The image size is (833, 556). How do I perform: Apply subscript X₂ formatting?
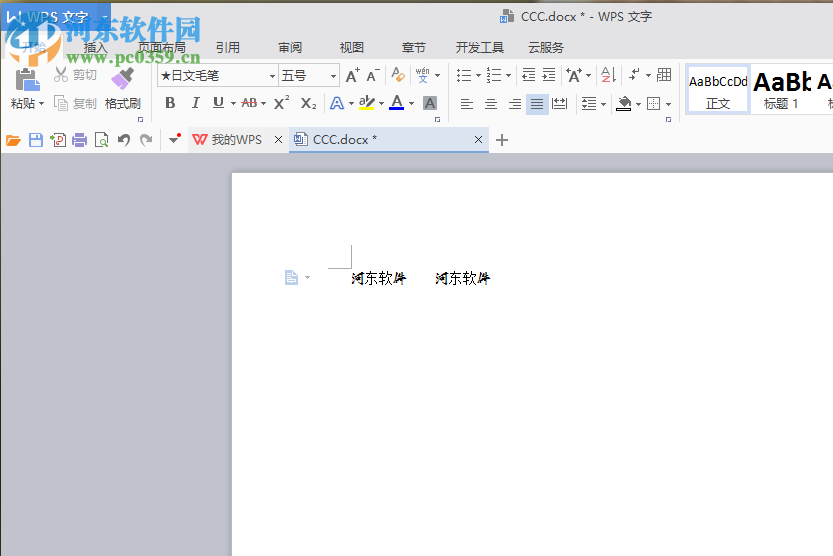(308, 103)
